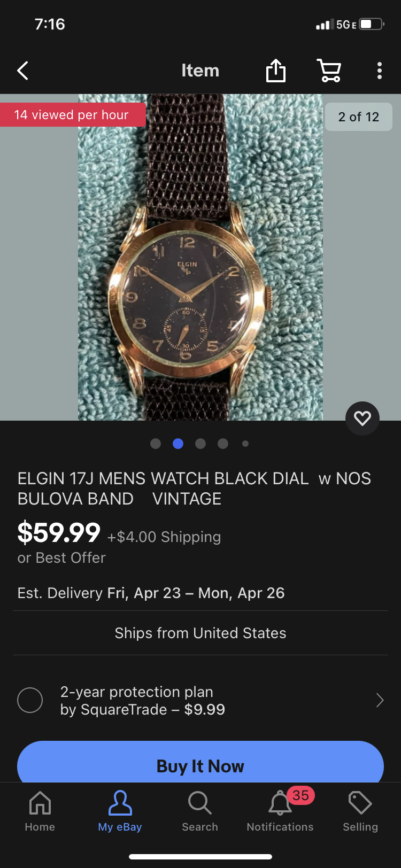Open the three-dot more options menu

point(380,71)
